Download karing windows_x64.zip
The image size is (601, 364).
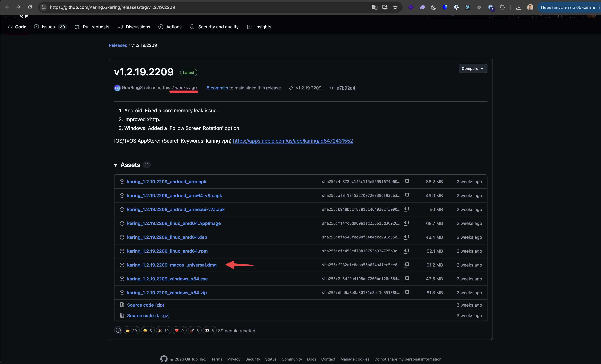(167, 293)
